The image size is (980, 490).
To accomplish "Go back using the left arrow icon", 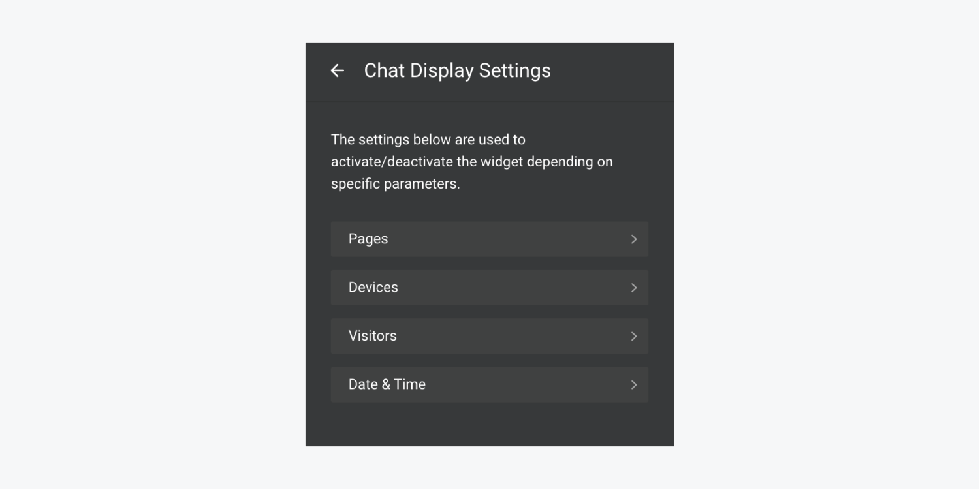I will point(337,70).
